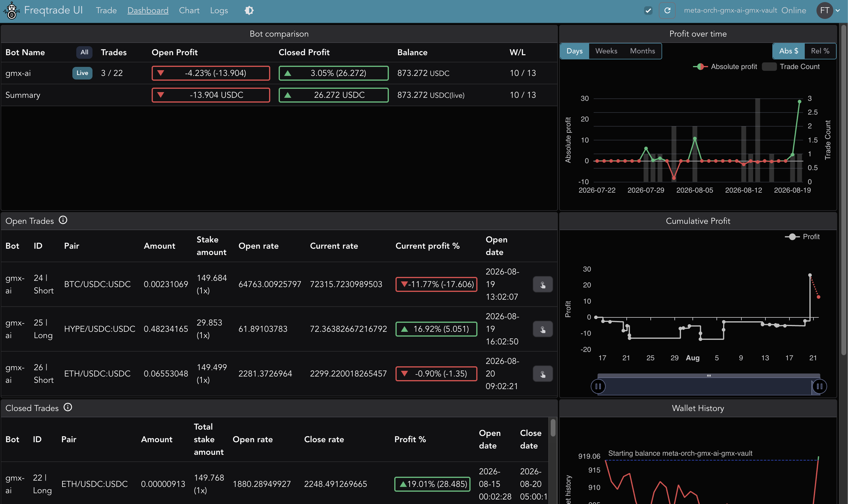This screenshot has width=848, height=504.
Task: Switch profit chart to Abs $
Action: coord(789,51)
